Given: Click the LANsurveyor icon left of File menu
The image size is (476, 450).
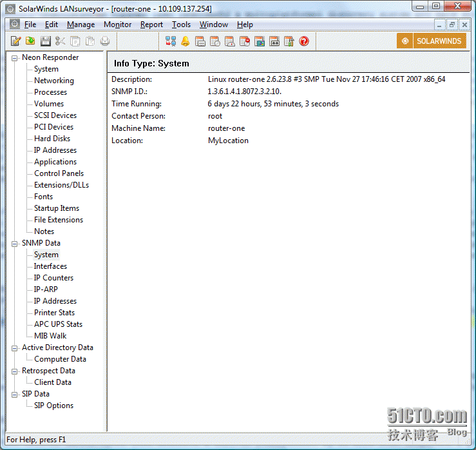Looking at the screenshot, I should click(14, 24).
